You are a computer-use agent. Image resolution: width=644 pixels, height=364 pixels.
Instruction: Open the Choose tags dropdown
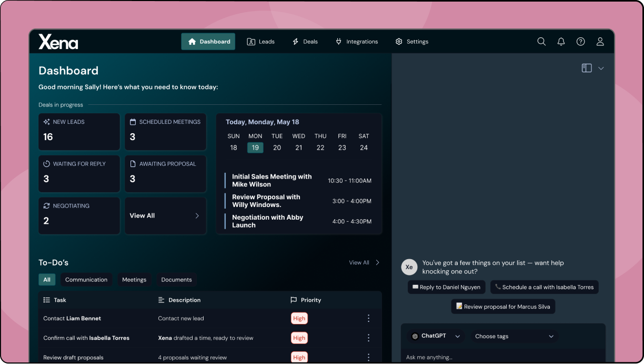(514, 336)
